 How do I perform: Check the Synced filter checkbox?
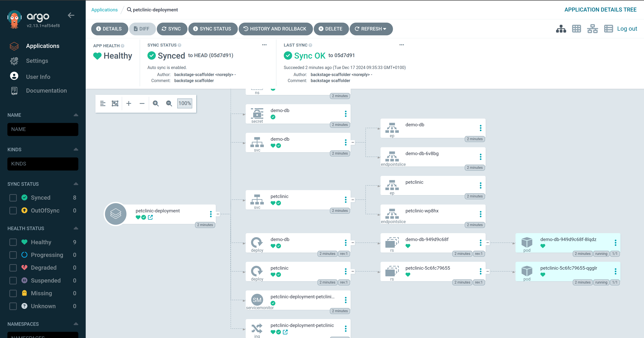(13, 198)
